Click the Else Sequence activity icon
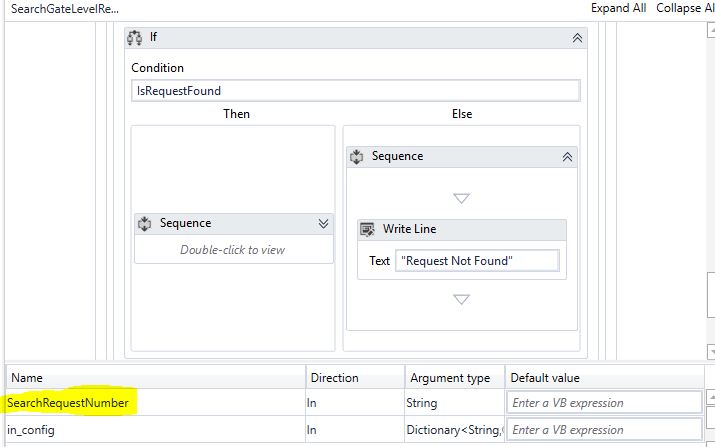Screen dimensions: 715x447 [x=357, y=157]
